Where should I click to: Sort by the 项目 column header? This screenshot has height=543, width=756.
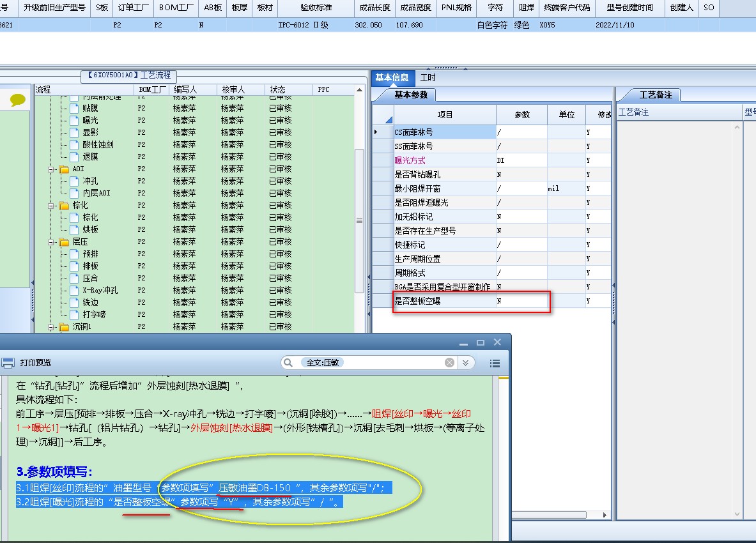[x=445, y=115]
